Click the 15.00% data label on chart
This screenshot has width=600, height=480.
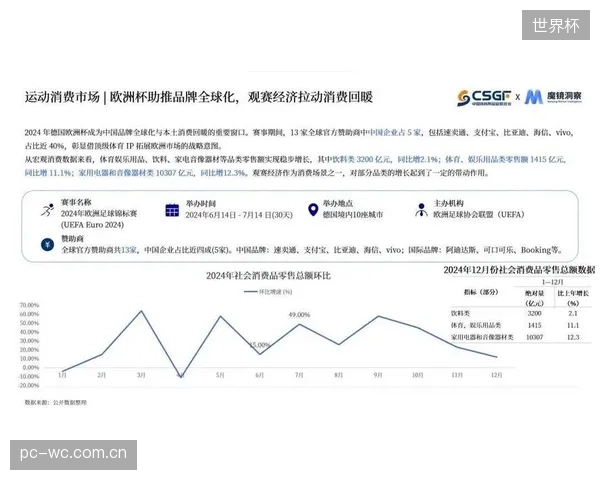260,345
